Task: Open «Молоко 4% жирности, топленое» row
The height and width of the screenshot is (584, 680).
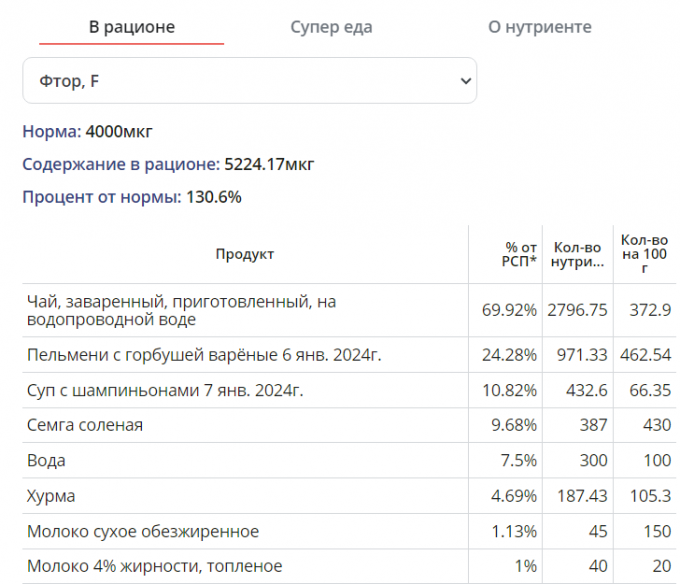Action: click(154, 566)
